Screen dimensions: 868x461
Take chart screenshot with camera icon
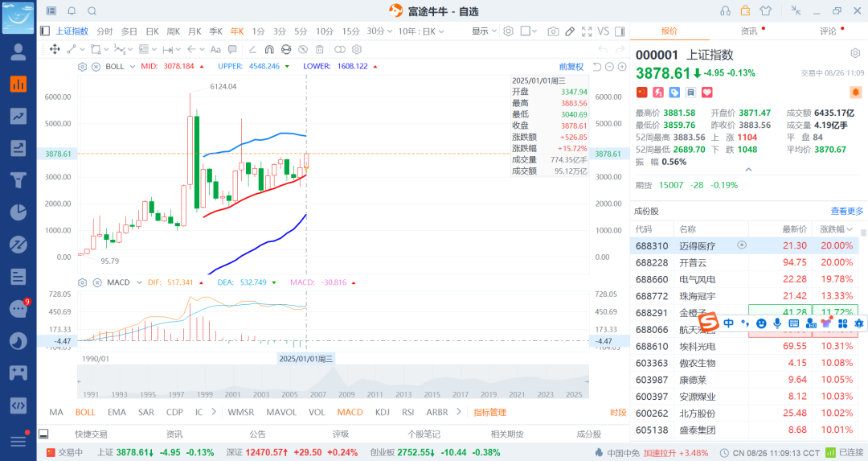(x=553, y=31)
